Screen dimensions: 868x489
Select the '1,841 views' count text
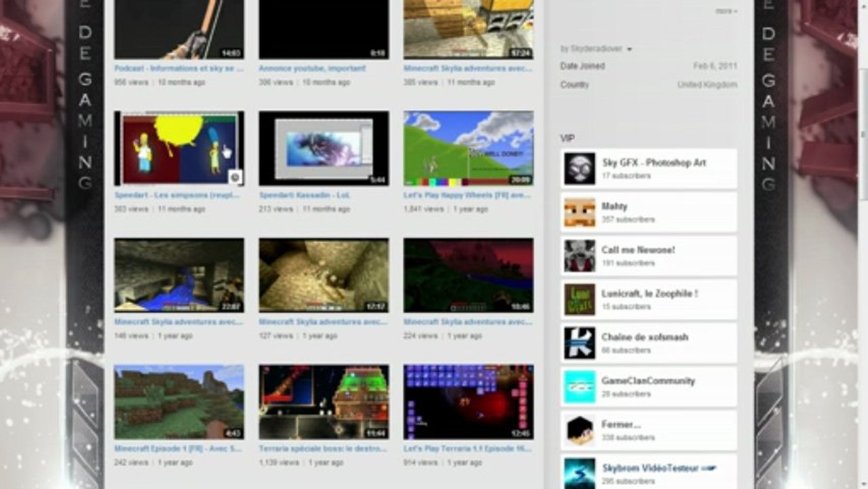point(422,209)
